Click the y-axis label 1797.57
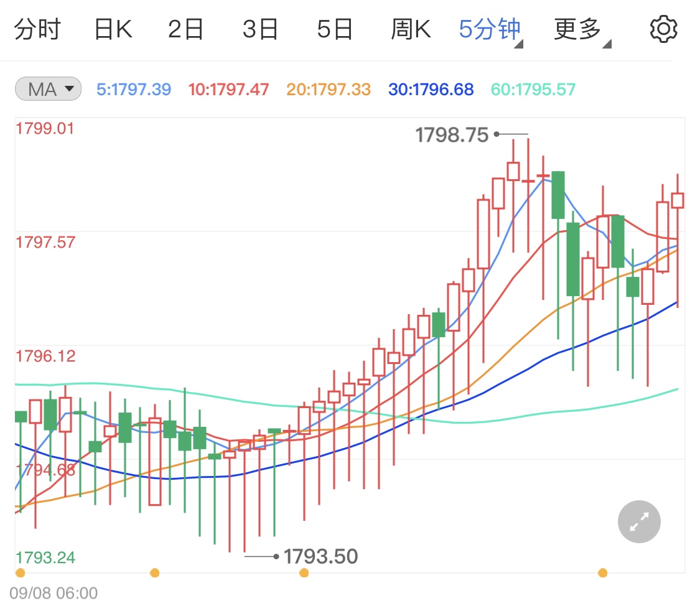 coord(45,243)
